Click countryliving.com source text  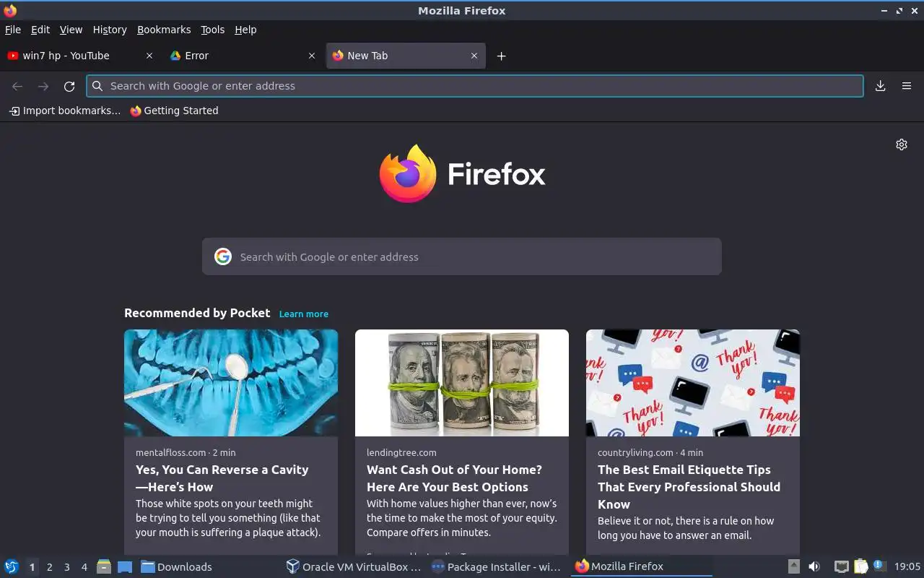click(x=635, y=452)
